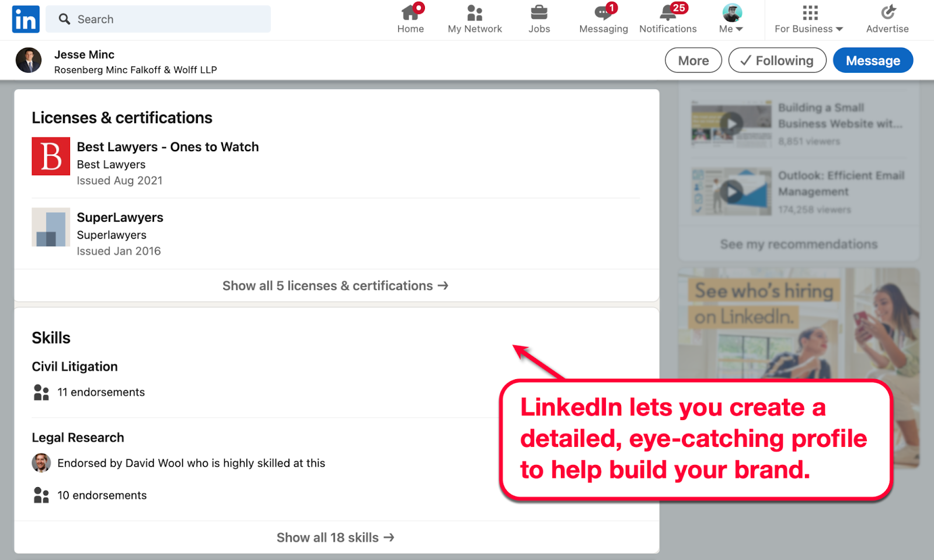Click the Best Lawyers red logo
Image resolution: width=934 pixels, height=560 pixels.
click(51, 156)
